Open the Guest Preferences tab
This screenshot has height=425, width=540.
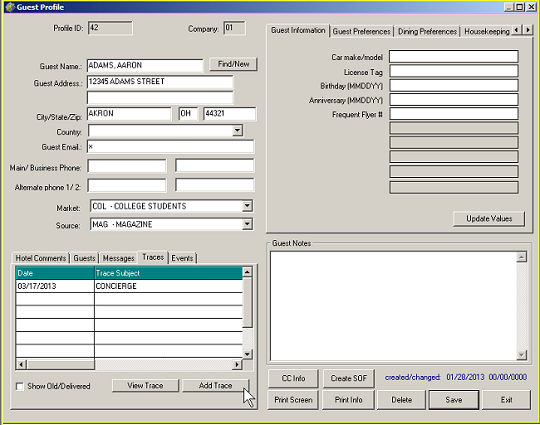point(362,32)
